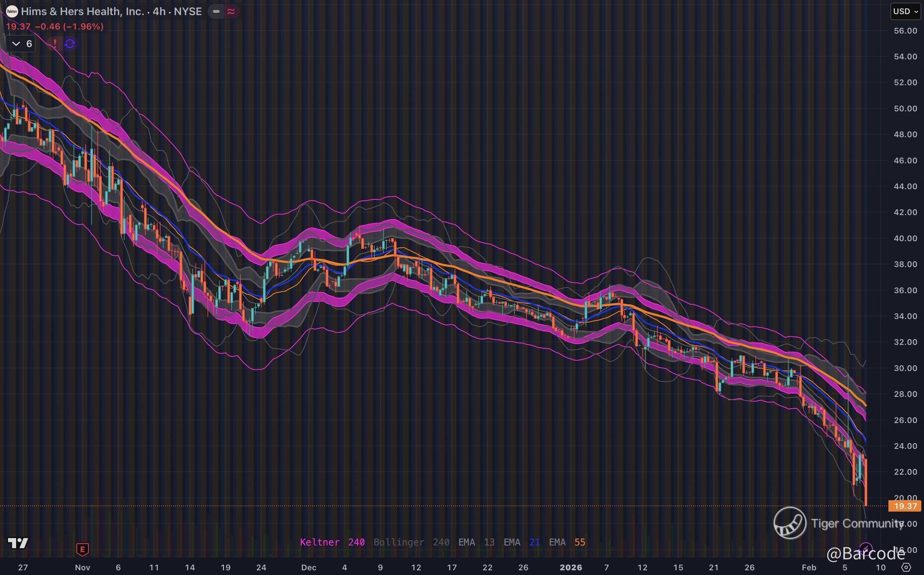
Task: Click the Hims company logo icon
Action: [12, 11]
